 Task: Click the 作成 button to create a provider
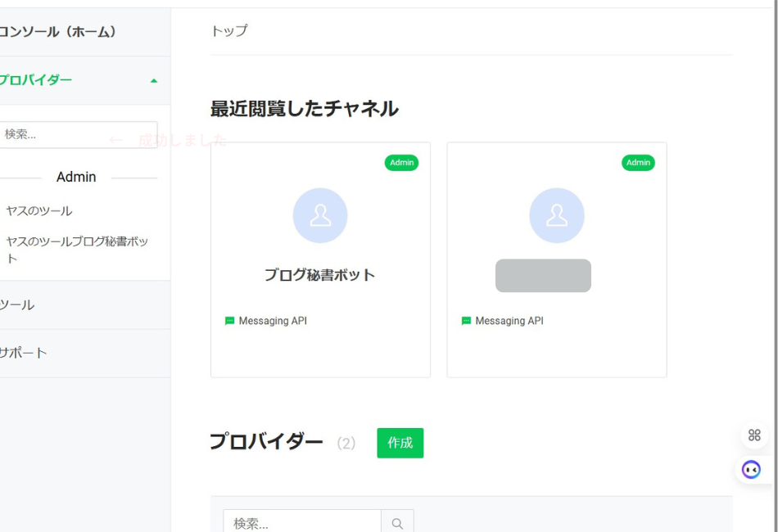pos(400,442)
